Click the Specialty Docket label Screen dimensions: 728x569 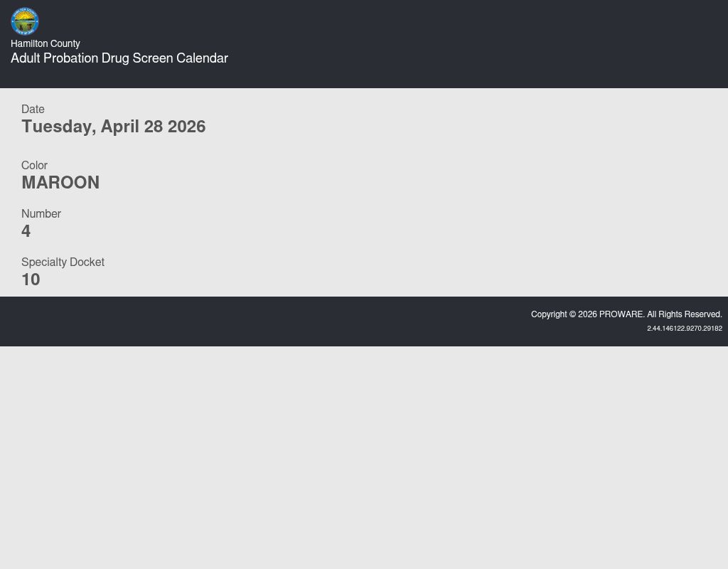tap(63, 262)
